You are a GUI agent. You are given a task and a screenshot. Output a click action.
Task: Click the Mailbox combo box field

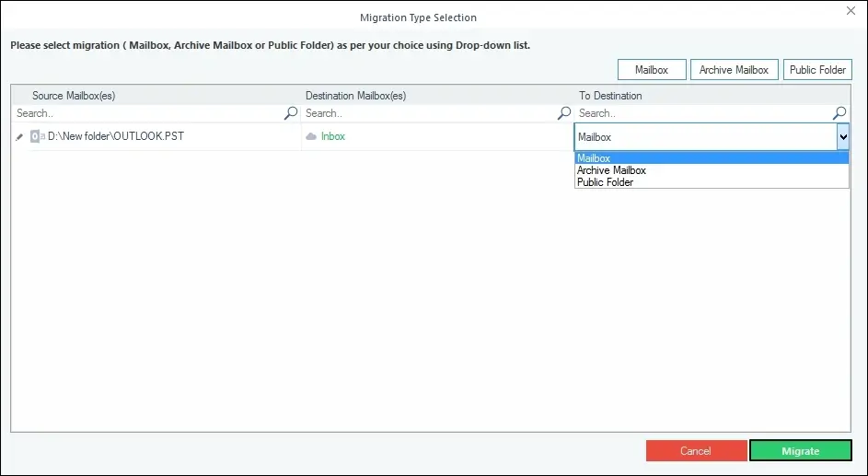click(x=706, y=136)
